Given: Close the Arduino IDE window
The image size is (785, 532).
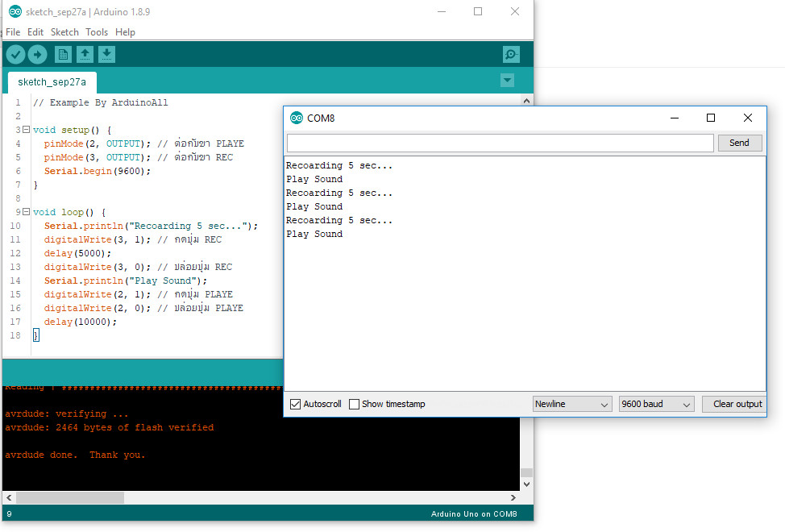Looking at the screenshot, I should click(515, 11).
